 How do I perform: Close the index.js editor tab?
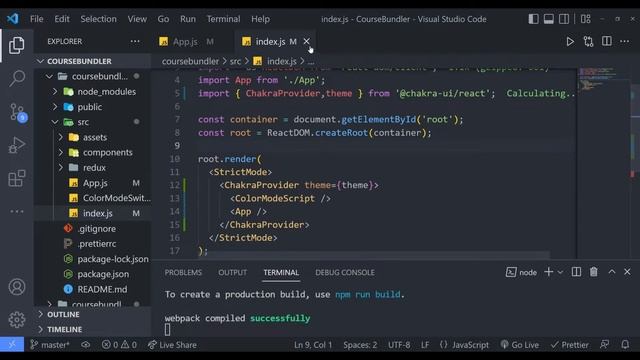pyautogui.click(x=306, y=41)
